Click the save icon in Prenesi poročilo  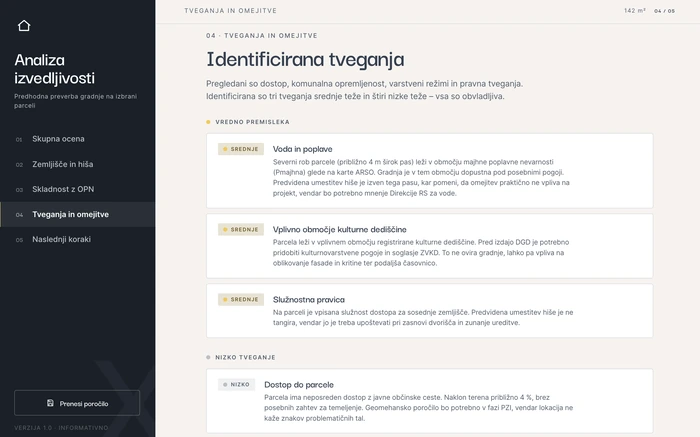[x=50, y=403]
